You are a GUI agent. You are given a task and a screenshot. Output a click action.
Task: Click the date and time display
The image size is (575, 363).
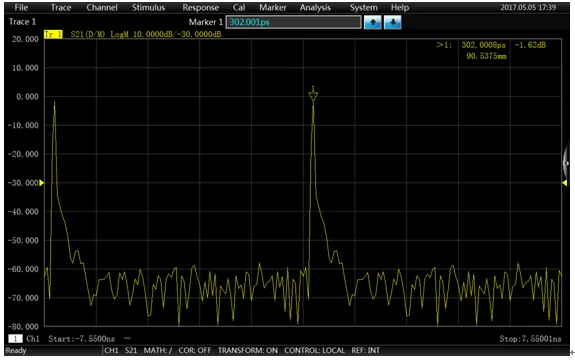click(528, 7)
